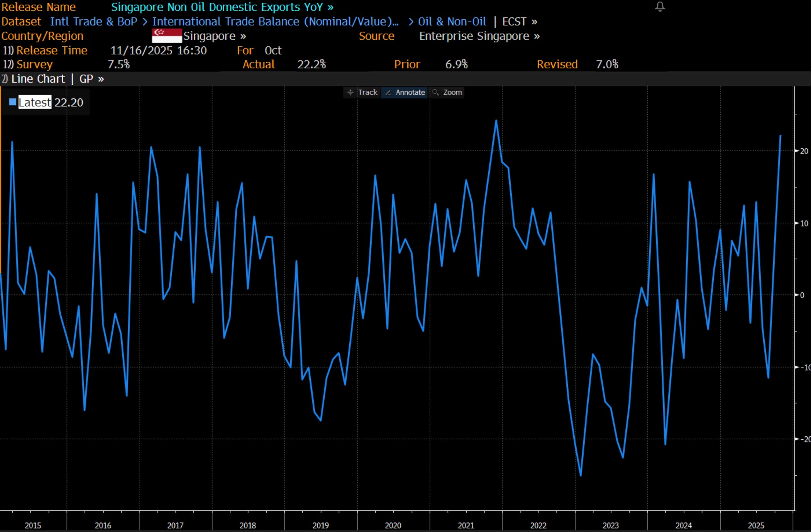Screen dimensions: 811x532
Task: Click the Track crosshair icon
Action: 350,93
